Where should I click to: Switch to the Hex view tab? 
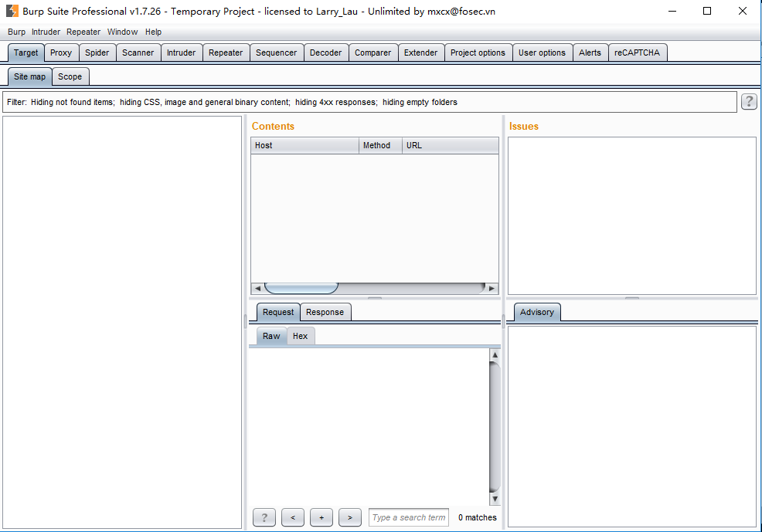(x=301, y=336)
